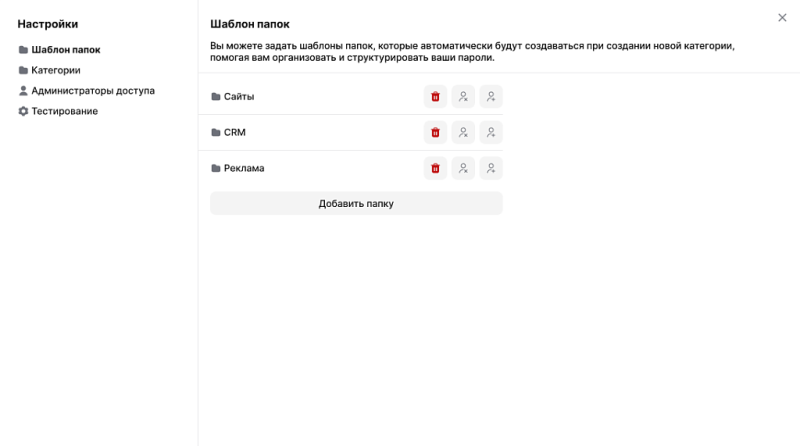Delete the Сайты folder template
The image size is (800, 446).
(x=435, y=97)
